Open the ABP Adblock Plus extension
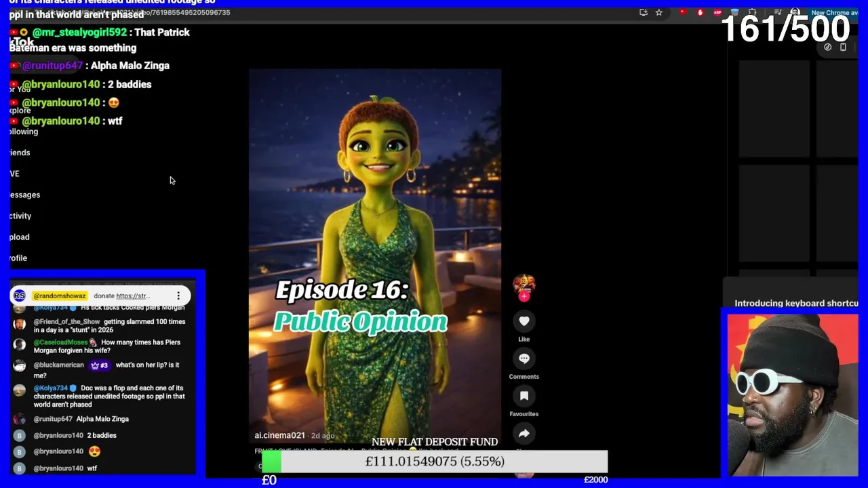Viewport: 868px width, 488px height. (x=717, y=12)
